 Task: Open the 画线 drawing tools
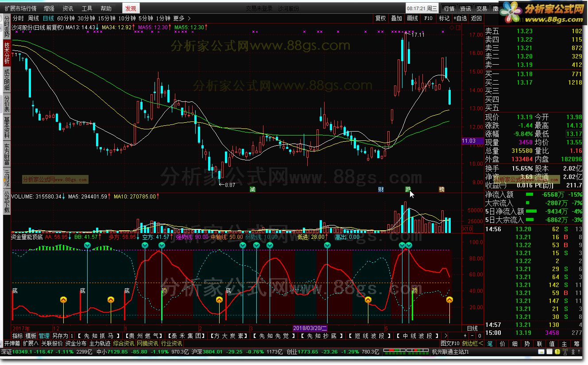click(x=413, y=18)
